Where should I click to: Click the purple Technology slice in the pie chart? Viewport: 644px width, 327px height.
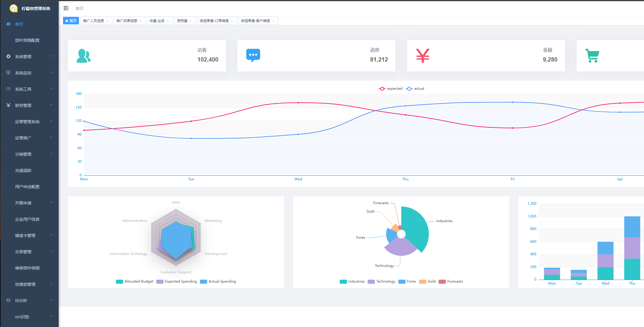click(400, 247)
